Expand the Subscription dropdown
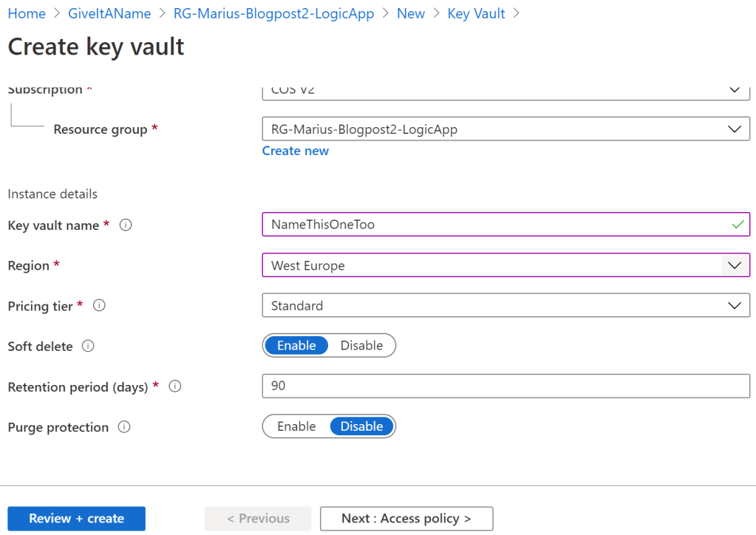Image resolution: width=756 pixels, height=535 pixels. (505, 92)
